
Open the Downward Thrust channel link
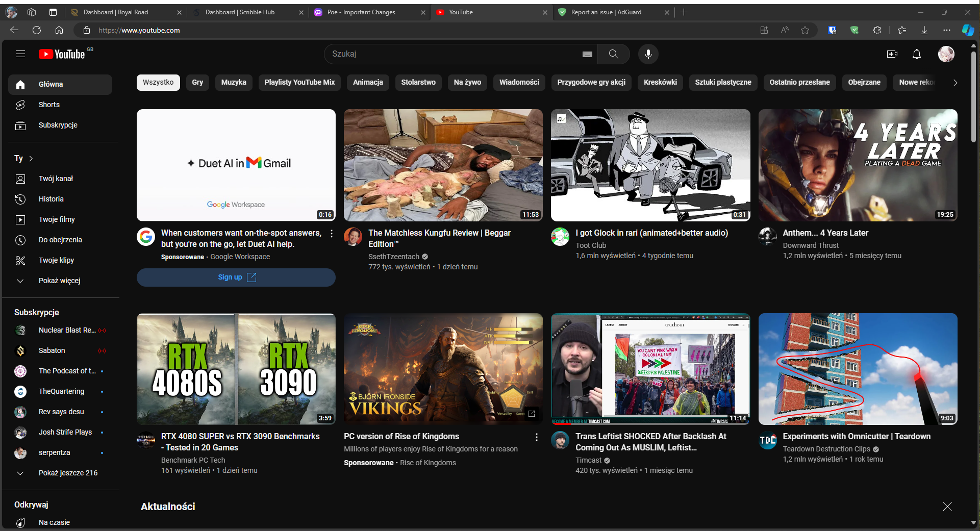(811, 245)
